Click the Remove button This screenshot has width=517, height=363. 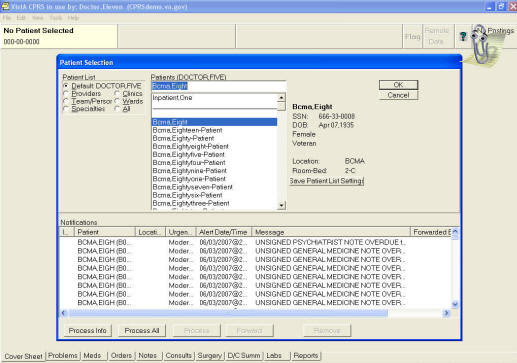pos(327,331)
